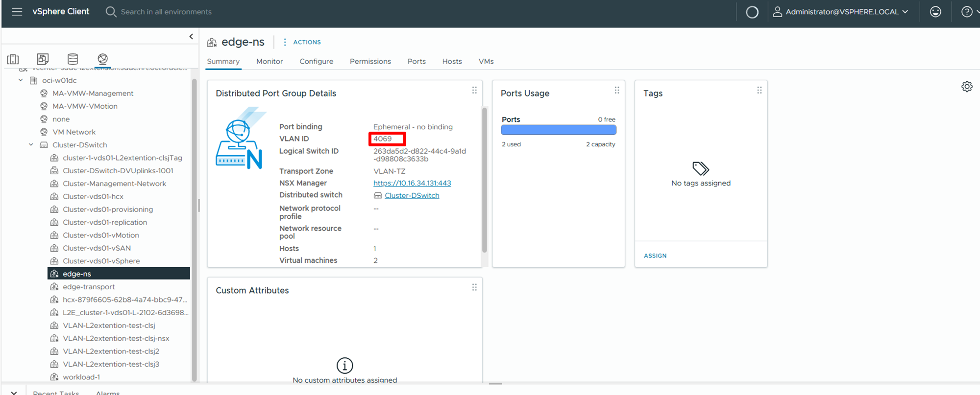Open the summary page settings gear
980x395 pixels.
967,87
